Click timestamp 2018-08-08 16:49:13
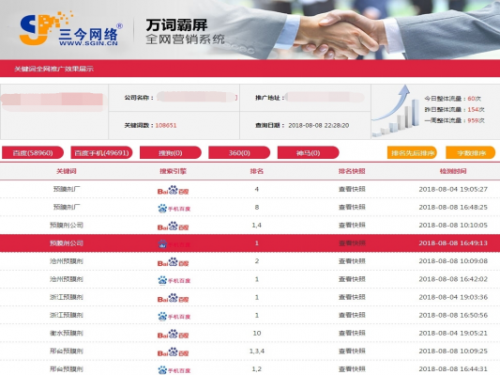Image resolution: width=500 pixels, height=375 pixels. pyautogui.click(x=453, y=243)
